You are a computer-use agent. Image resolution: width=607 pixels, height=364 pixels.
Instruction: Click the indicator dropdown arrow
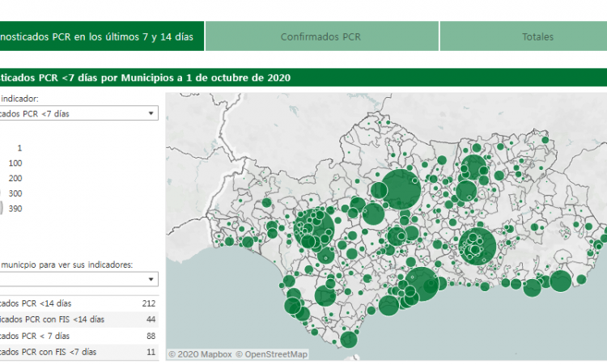[x=151, y=113]
